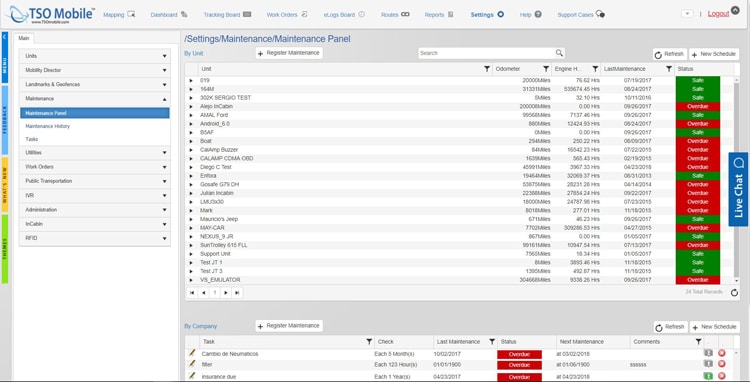Expand the 019 unit row
The height and width of the screenshot is (382, 750).
191,80
